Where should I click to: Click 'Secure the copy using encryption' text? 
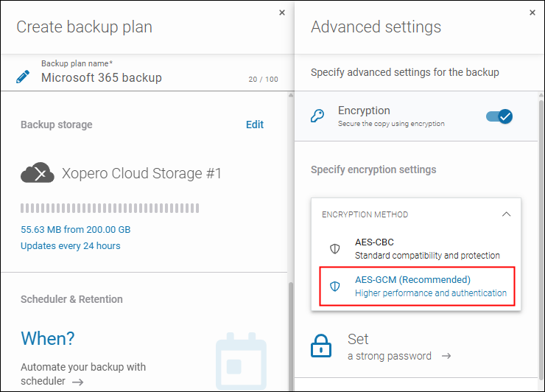click(391, 124)
